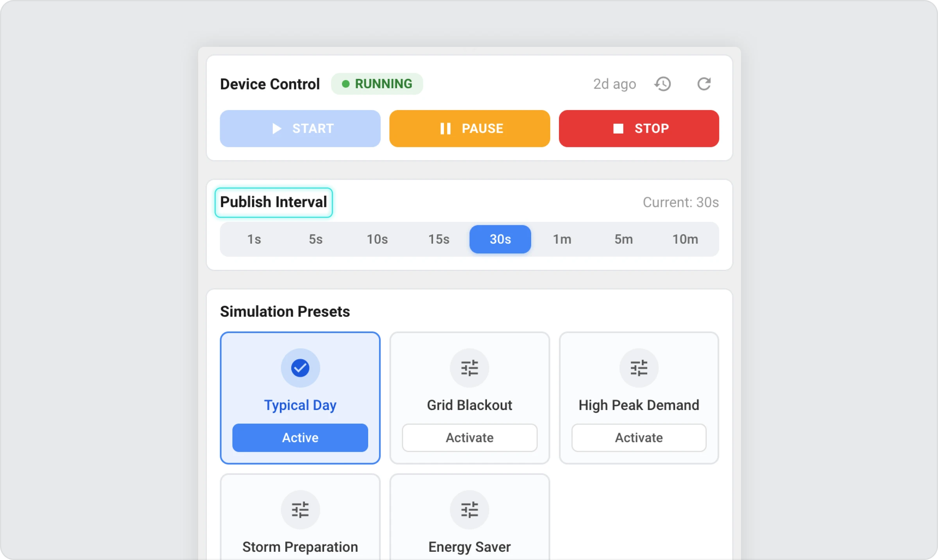Set publish interval to 5m
The width and height of the screenshot is (938, 560).
[x=623, y=239]
